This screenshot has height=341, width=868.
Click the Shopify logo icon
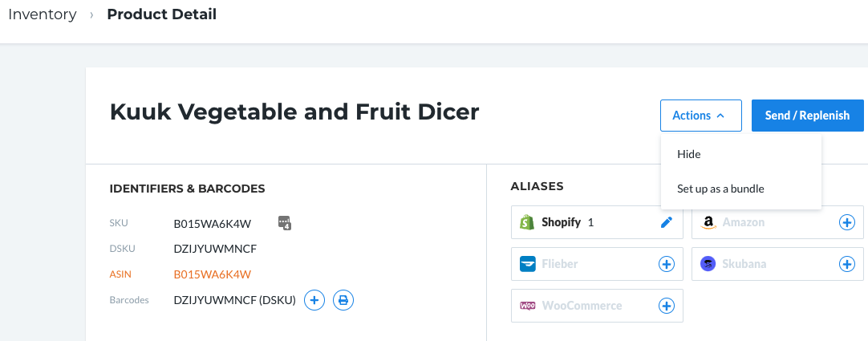coord(527,222)
